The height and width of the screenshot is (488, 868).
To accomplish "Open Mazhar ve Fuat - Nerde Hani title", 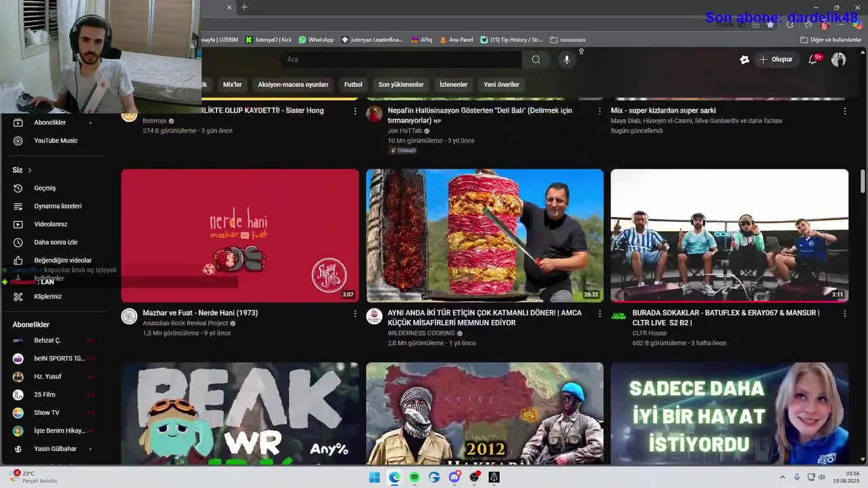I will (x=200, y=313).
